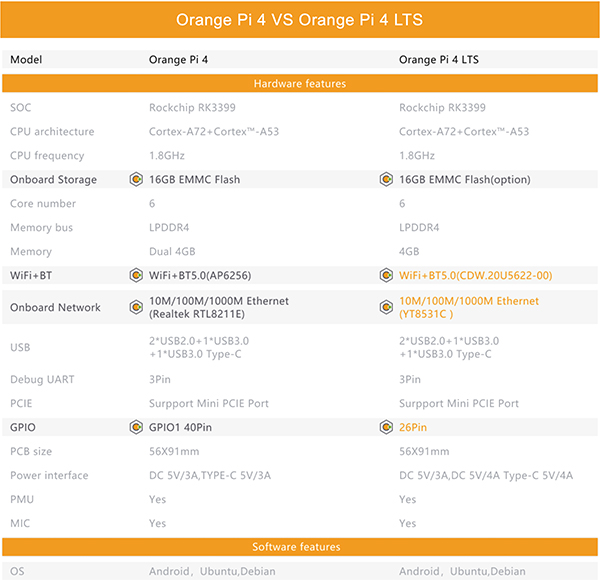Click the Orange Pi 4 LTS column heading

pyautogui.click(x=439, y=60)
